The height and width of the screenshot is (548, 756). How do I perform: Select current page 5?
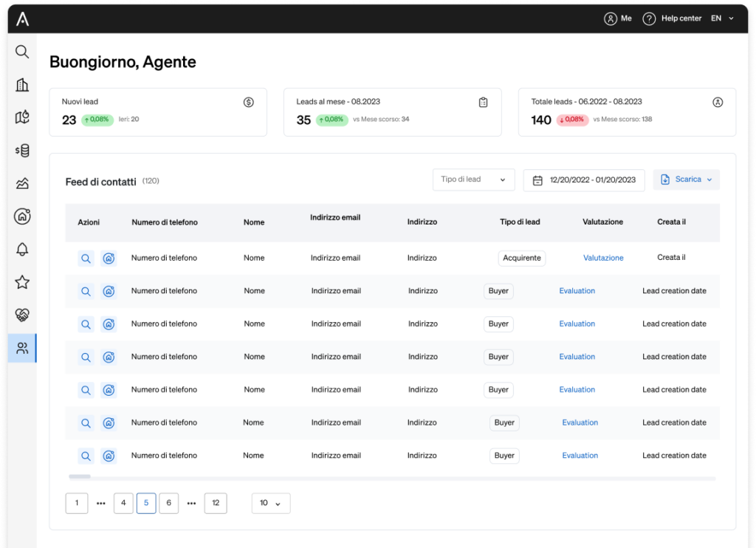(x=146, y=503)
